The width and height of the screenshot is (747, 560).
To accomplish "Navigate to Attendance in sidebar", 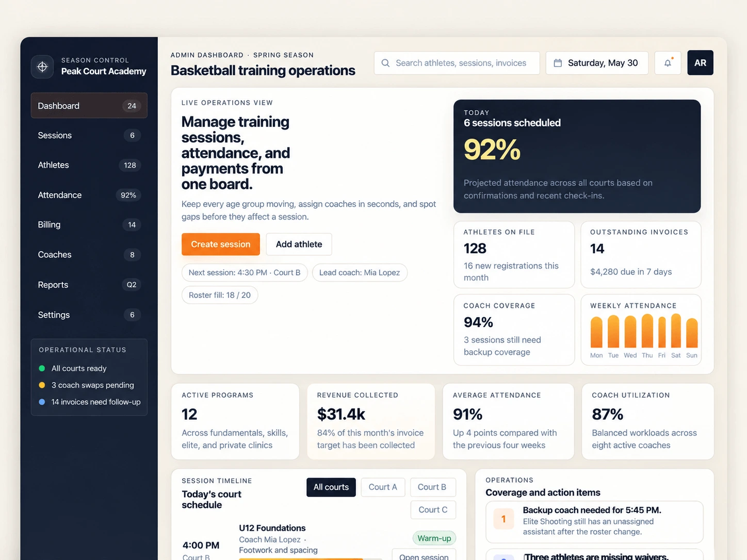I will coord(89,195).
